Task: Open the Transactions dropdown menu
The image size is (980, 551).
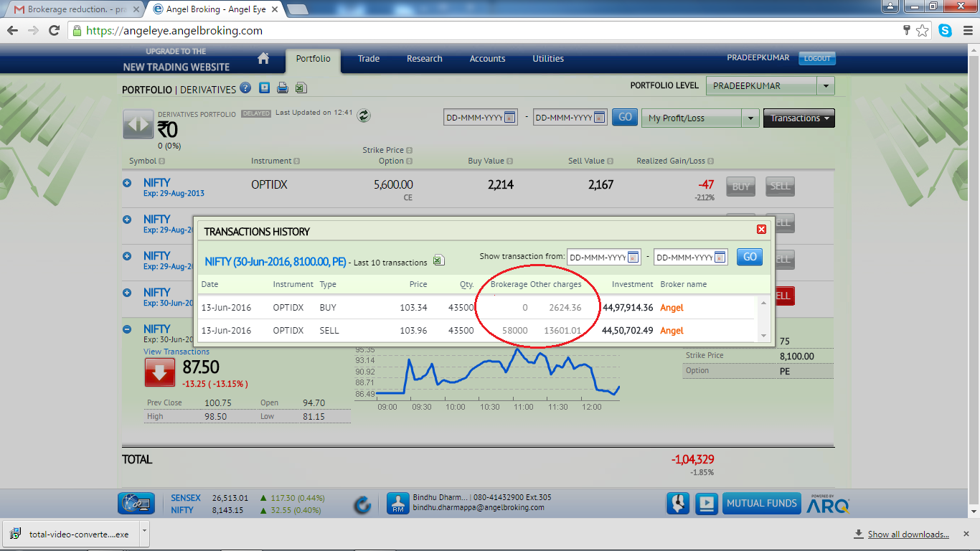Action: point(798,118)
